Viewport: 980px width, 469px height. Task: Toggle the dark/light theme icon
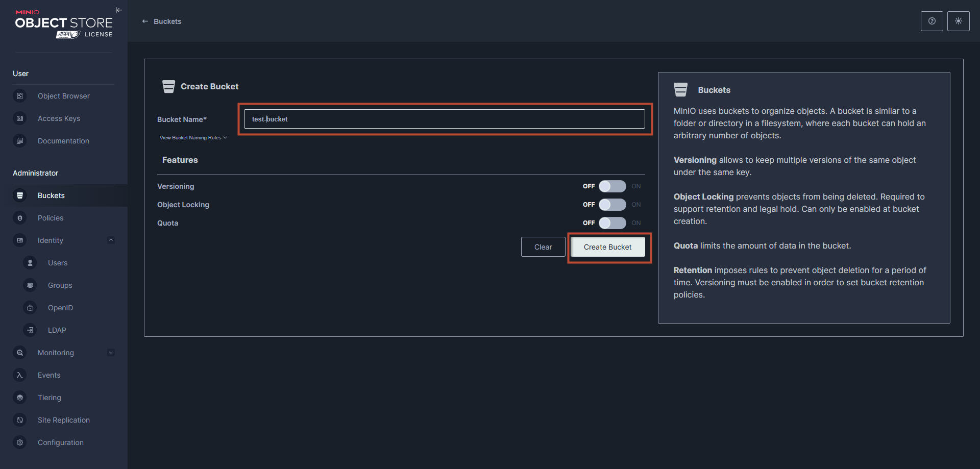pyautogui.click(x=958, y=21)
